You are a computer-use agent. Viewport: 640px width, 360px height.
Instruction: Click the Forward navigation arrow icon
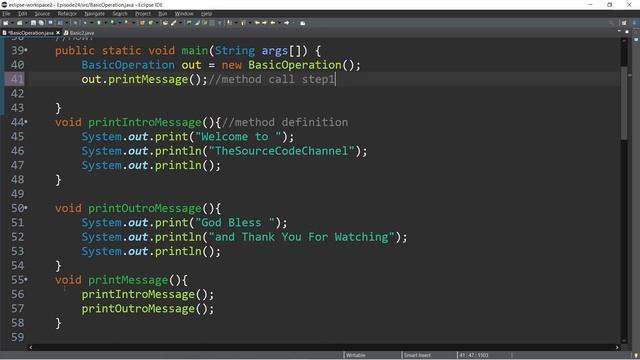[x=287, y=23]
